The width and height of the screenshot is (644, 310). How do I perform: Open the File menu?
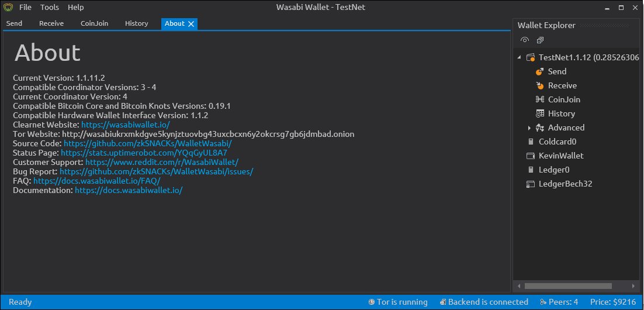coord(25,7)
